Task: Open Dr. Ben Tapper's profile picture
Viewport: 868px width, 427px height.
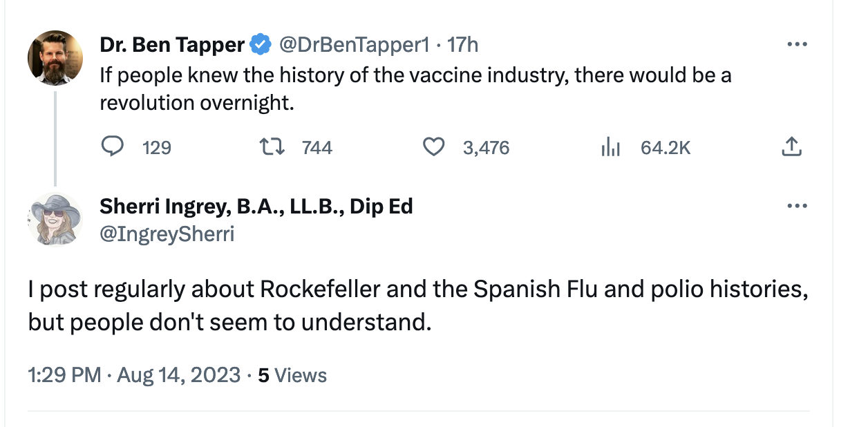Action: click(55, 58)
